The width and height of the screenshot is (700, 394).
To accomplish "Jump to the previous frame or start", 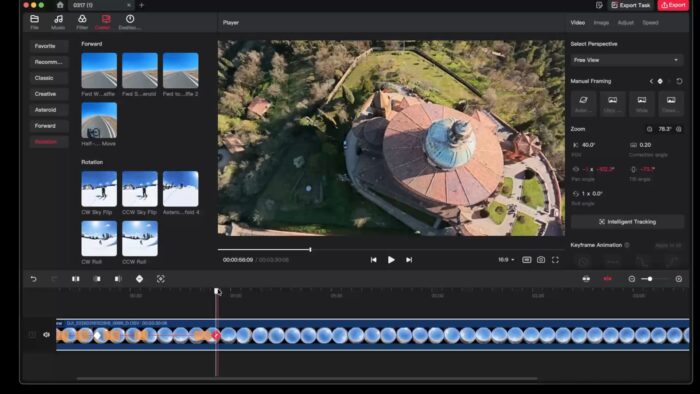I will (x=373, y=260).
